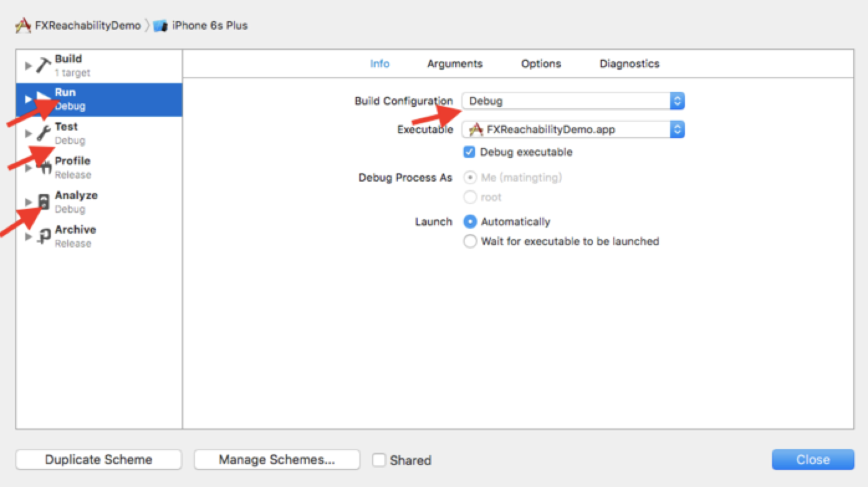
Task: Open the Build Configuration Debug dropdown
Action: pos(573,101)
